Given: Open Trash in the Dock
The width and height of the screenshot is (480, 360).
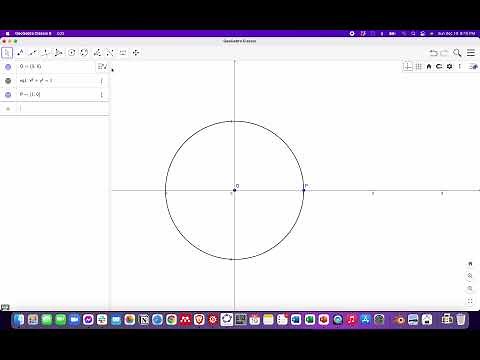Looking at the screenshot, I should tap(461, 320).
